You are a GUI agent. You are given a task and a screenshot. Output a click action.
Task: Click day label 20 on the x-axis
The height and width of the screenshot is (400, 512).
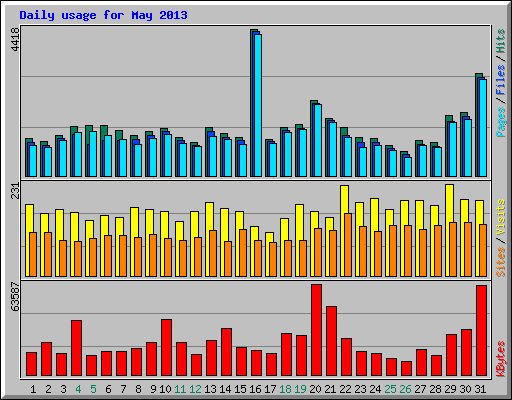click(x=315, y=389)
